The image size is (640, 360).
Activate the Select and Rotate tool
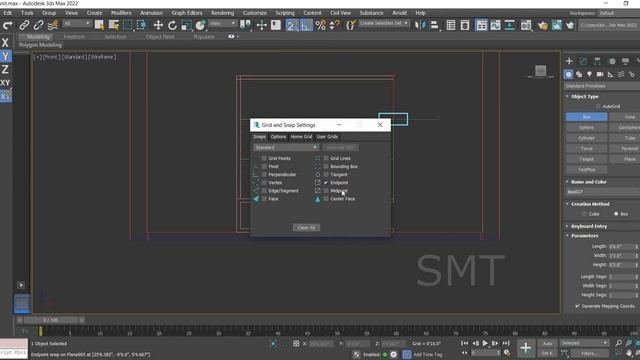pos(172,25)
